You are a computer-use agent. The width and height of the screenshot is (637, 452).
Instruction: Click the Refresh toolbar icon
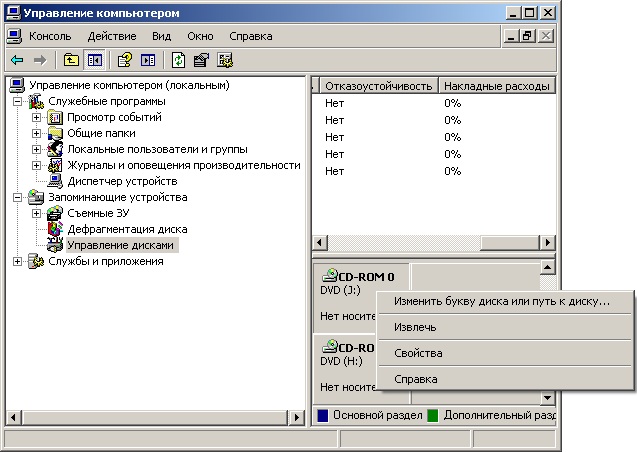click(178, 60)
